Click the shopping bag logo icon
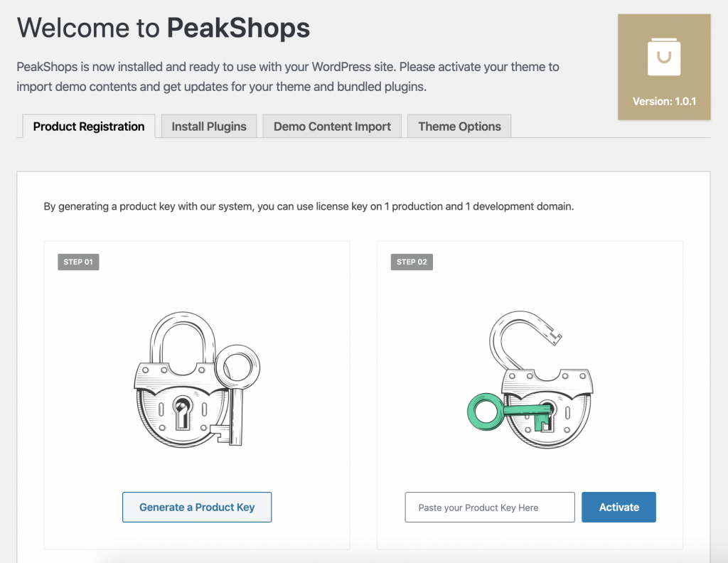Image resolution: width=728 pixels, height=563 pixels. click(664, 57)
